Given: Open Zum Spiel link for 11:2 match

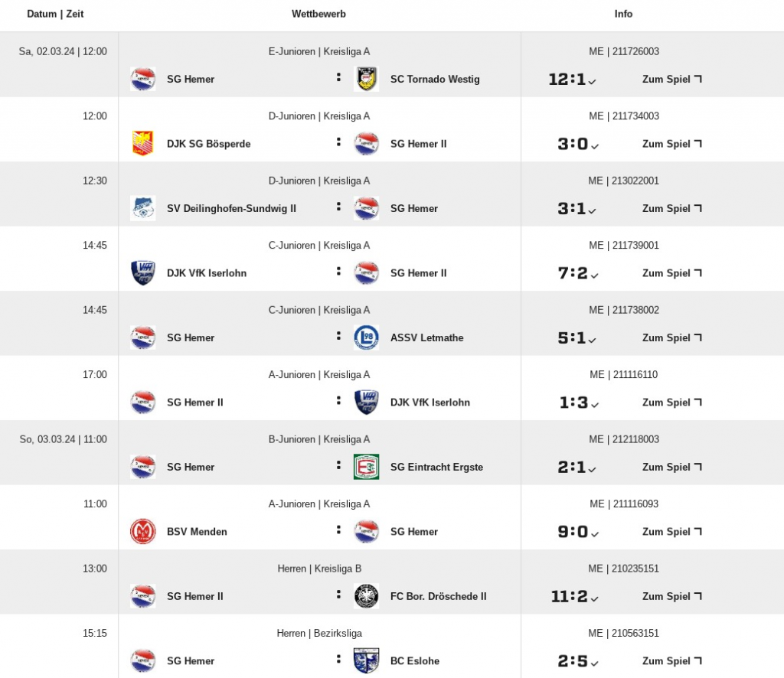Looking at the screenshot, I should pyautogui.click(x=671, y=596).
